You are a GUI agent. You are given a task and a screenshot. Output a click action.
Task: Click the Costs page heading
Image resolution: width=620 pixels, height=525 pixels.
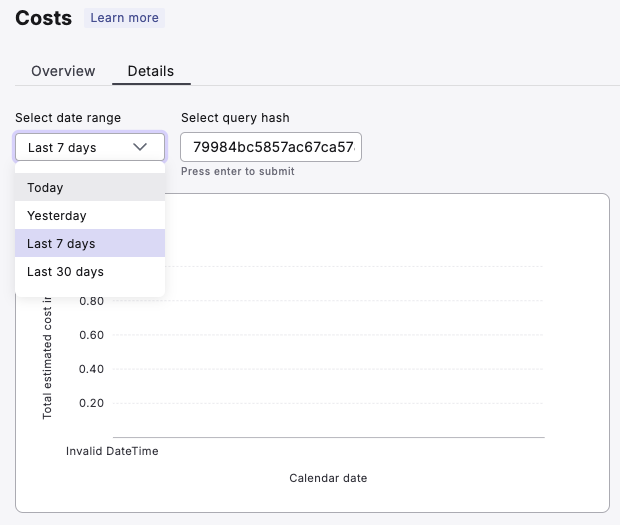pos(44,18)
